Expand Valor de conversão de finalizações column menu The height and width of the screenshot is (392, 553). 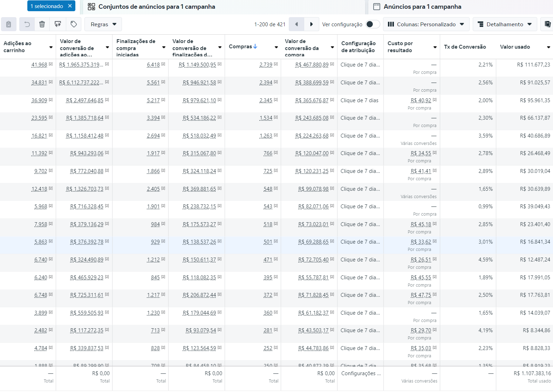(x=220, y=47)
